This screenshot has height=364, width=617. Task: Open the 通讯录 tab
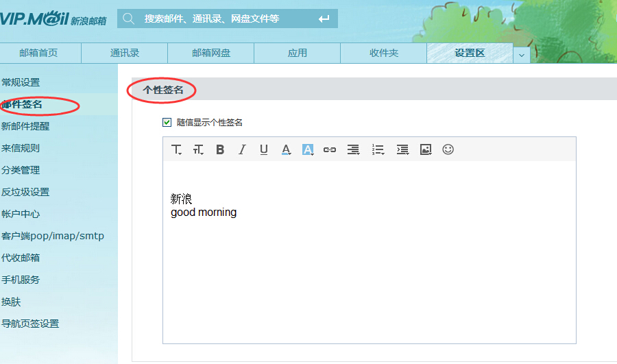tap(124, 53)
